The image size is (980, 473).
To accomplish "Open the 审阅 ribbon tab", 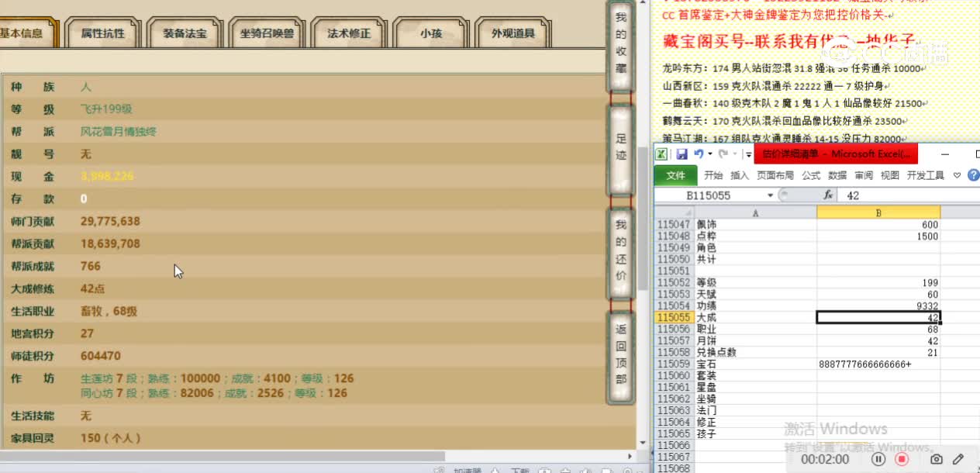I will [864, 176].
